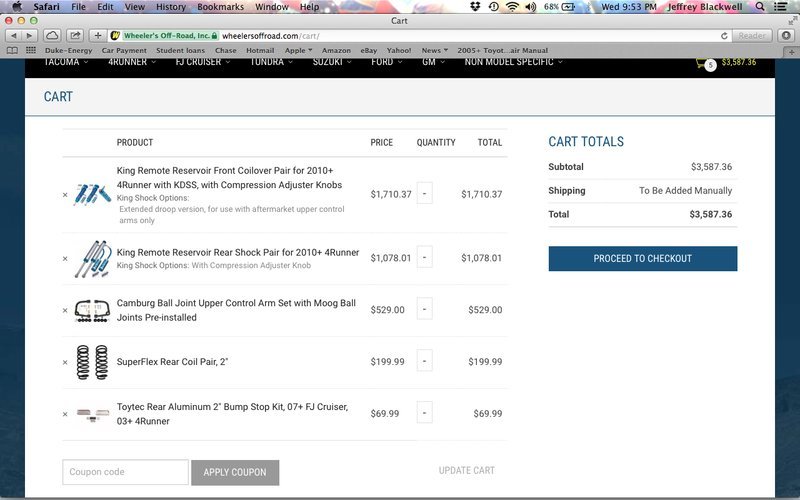
Task: Open Safari Bookmarks menu
Action: coord(220,7)
